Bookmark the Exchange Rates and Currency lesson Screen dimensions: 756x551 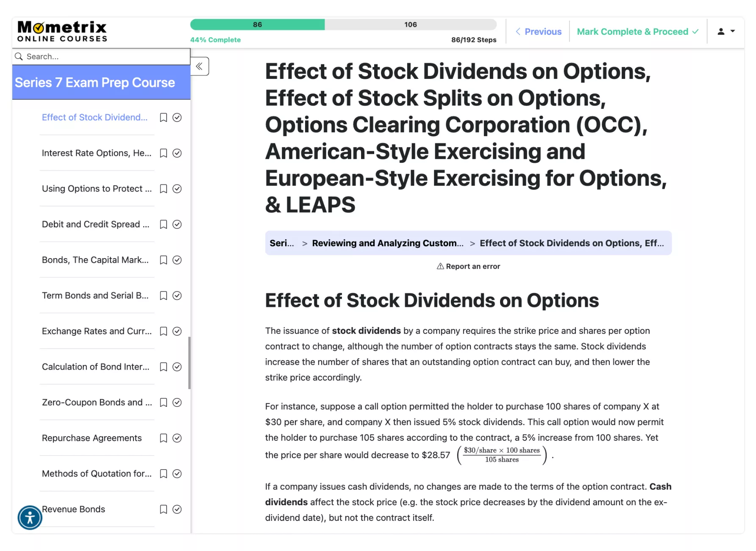click(x=163, y=331)
